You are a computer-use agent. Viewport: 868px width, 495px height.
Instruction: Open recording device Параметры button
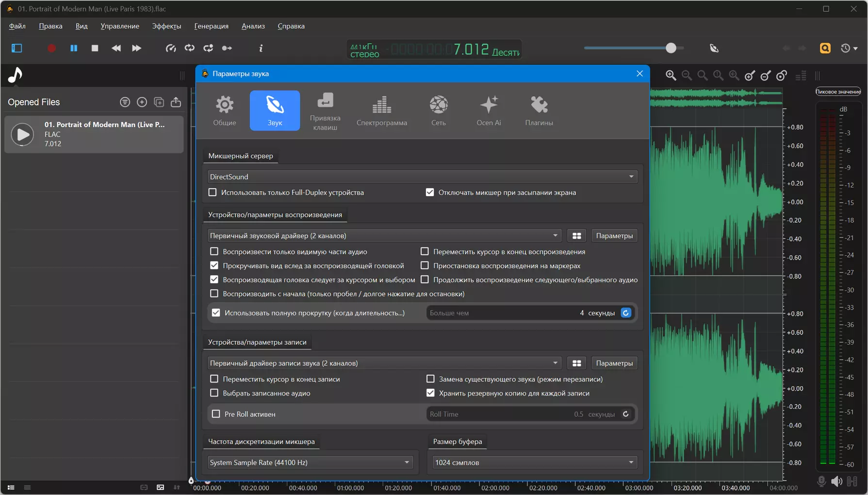(614, 363)
